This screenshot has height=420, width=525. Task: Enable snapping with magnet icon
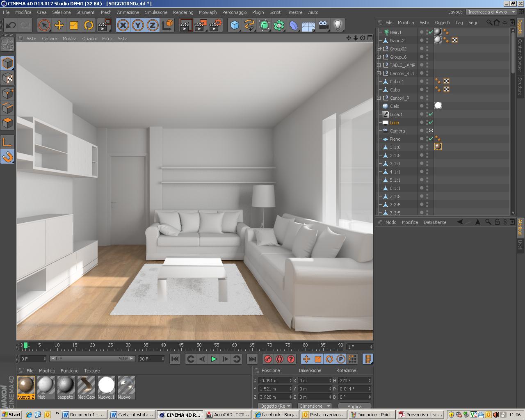point(8,156)
